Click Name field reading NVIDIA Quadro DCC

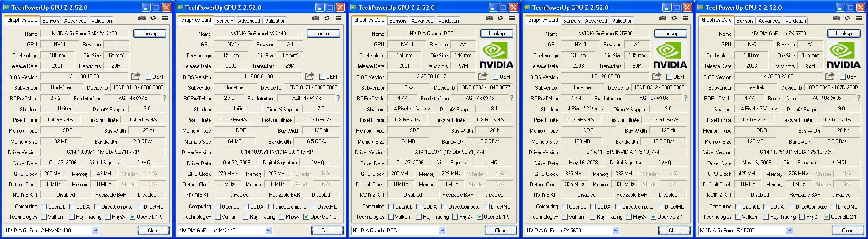(x=431, y=34)
